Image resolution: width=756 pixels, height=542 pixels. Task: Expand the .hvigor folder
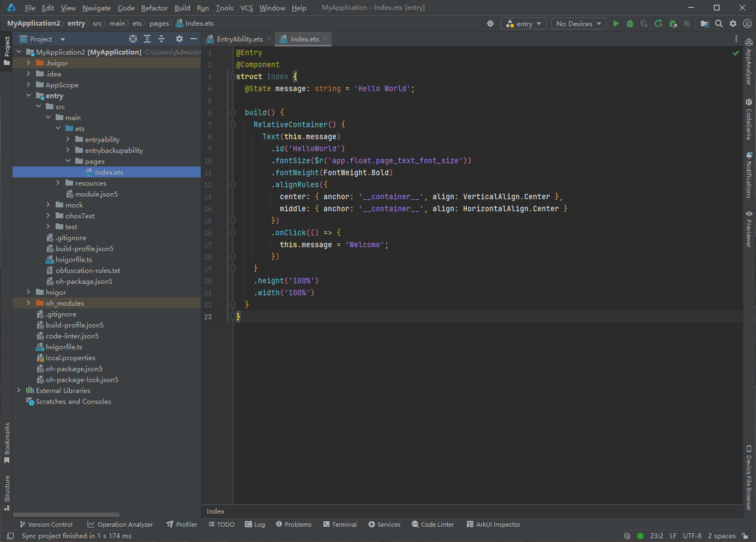28,63
